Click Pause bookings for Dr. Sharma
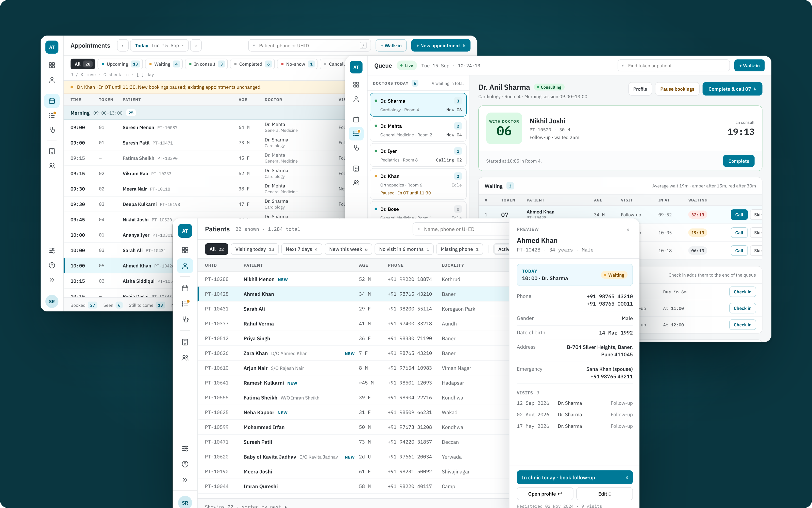This screenshot has height=508, width=812. [677, 89]
